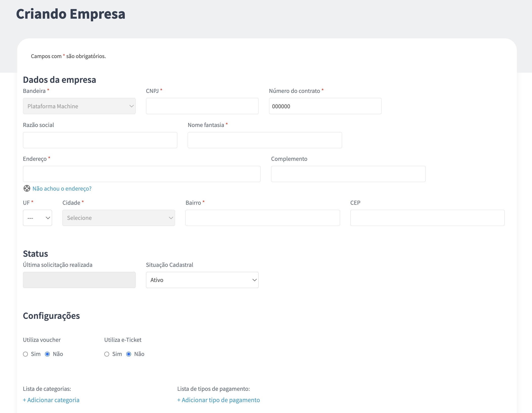Click the Endereço input field
The height and width of the screenshot is (413, 532).
click(142, 174)
